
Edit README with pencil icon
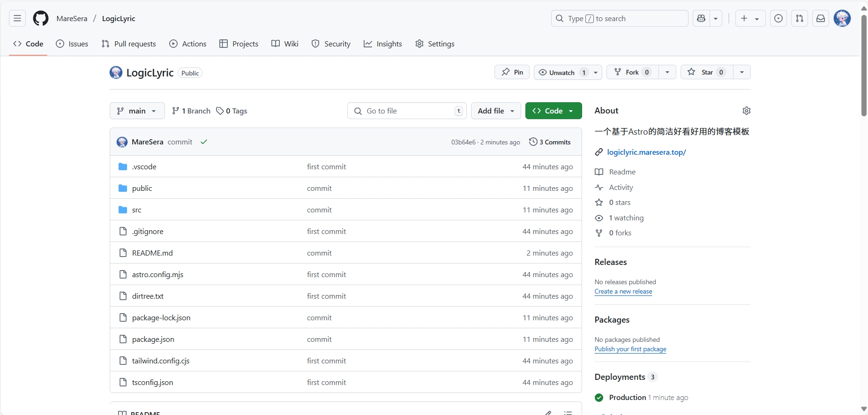click(548, 413)
